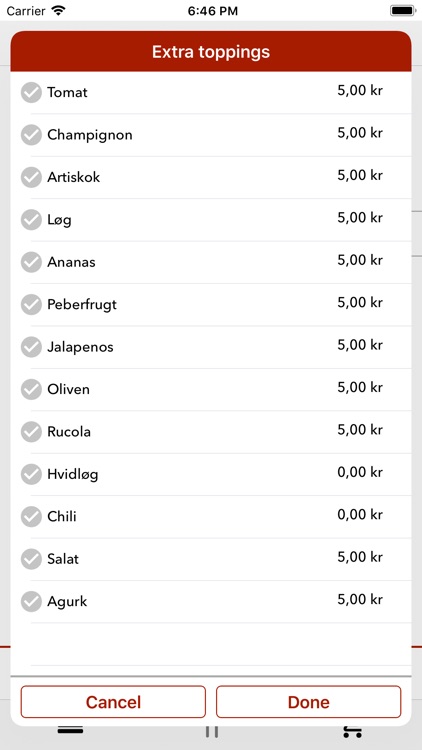The height and width of the screenshot is (750, 422).
Task: Toggle the Chili checkmark icon
Action: pos(31,517)
